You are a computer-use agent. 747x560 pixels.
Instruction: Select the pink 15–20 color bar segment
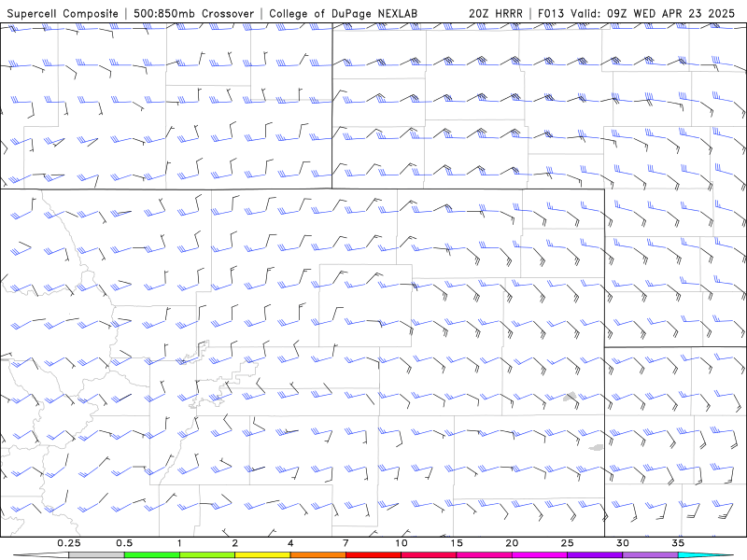click(484, 555)
